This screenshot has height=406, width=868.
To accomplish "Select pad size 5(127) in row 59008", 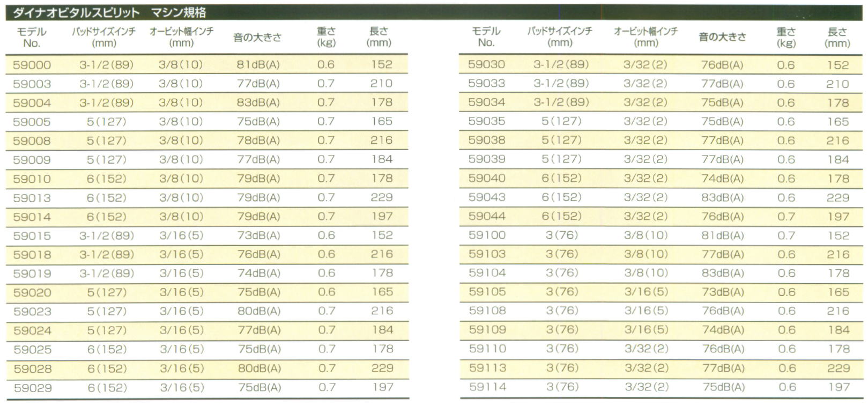I will pyautogui.click(x=106, y=141).
